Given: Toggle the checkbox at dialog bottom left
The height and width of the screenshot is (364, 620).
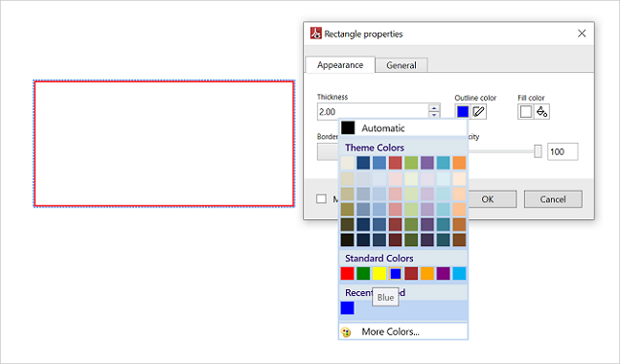Looking at the screenshot, I should tap(321, 199).
